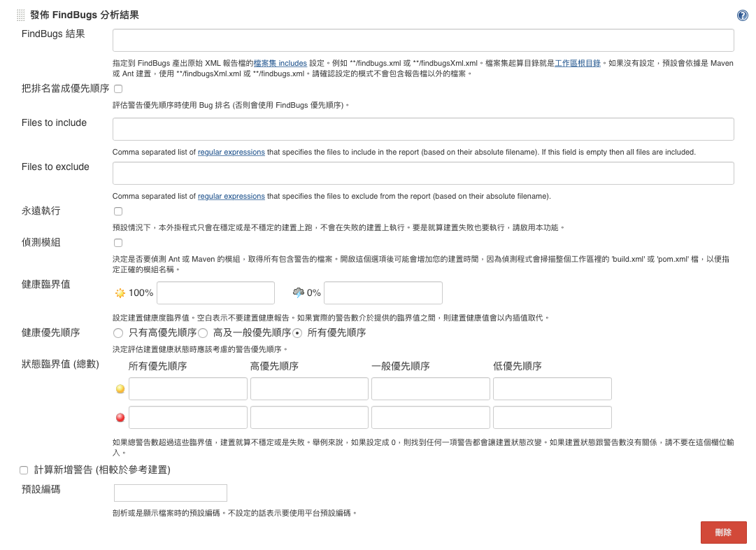Screen dimensions: 756x550
Task: Open regular expressions link under Files to include
Action: tap(231, 152)
